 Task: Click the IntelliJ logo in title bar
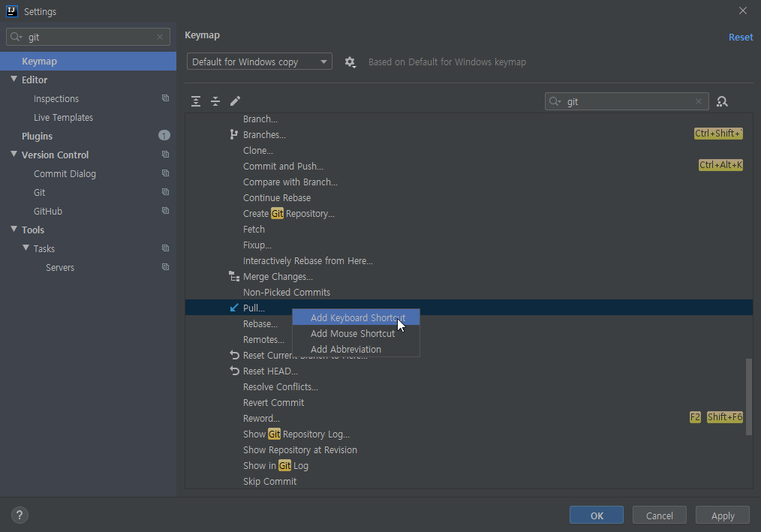[x=12, y=11]
